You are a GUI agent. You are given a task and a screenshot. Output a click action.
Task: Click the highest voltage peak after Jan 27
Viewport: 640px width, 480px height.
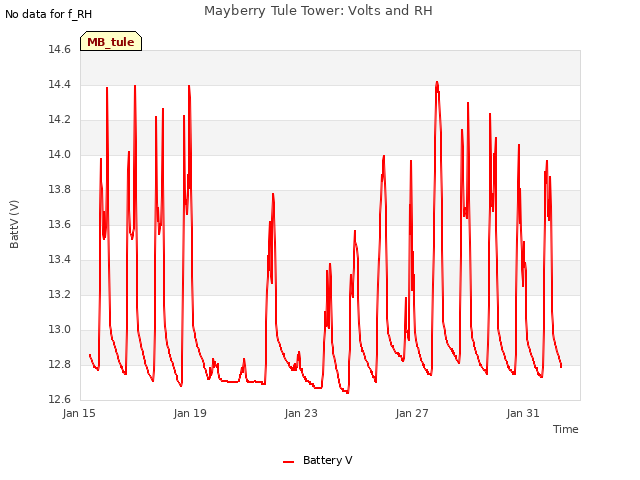pyautogui.click(x=437, y=82)
